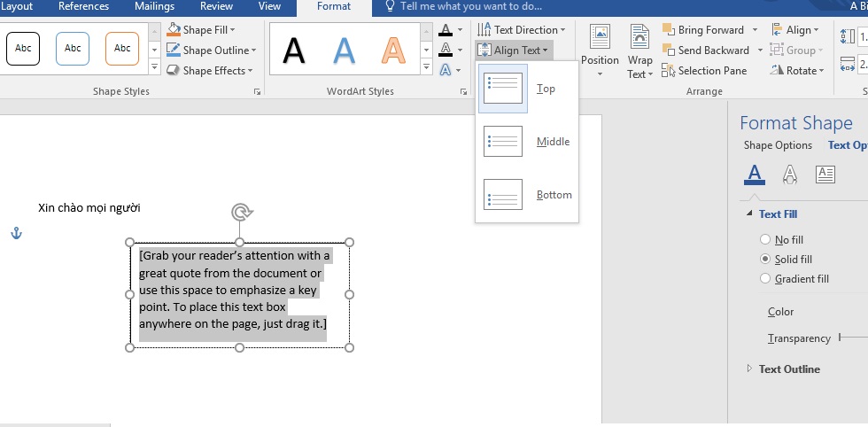Expand the Shape Styles gallery More arrow

pyautogui.click(x=154, y=68)
